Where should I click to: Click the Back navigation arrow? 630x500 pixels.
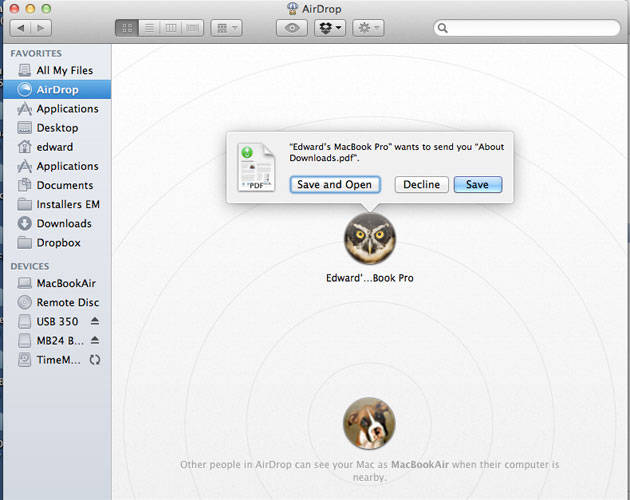pyautogui.click(x=20, y=28)
